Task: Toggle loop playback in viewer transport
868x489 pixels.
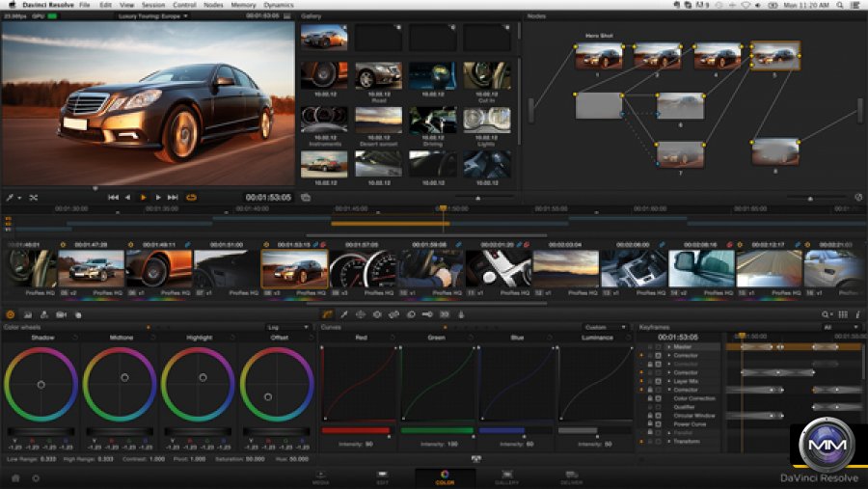Action: 191,197
